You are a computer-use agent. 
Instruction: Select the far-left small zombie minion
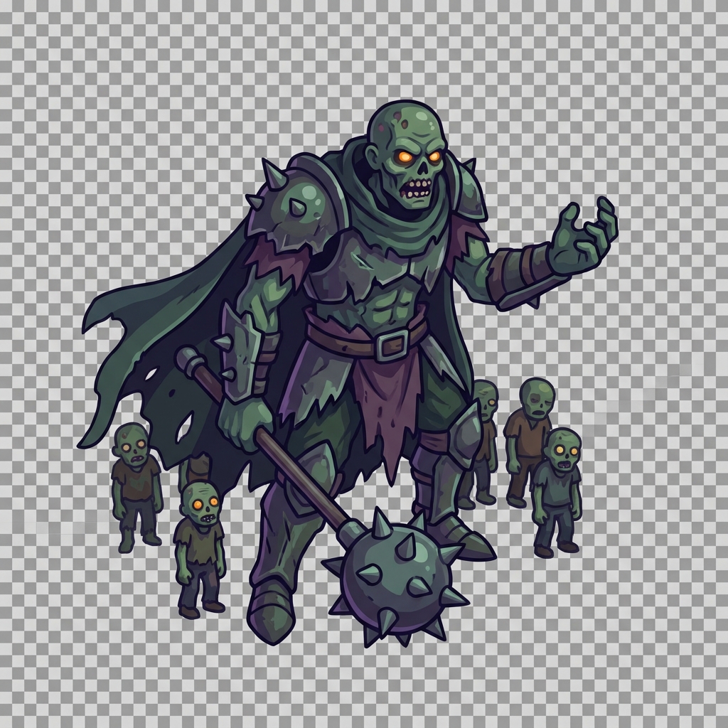point(135,483)
